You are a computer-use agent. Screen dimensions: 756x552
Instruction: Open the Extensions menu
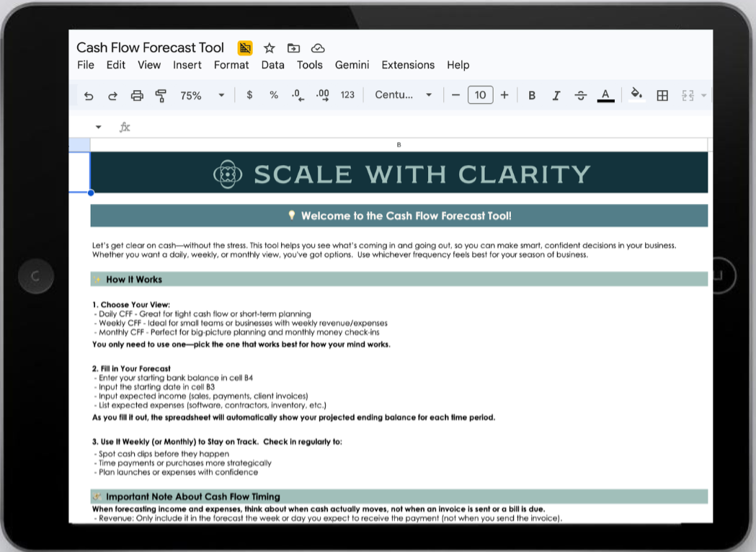pos(408,65)
